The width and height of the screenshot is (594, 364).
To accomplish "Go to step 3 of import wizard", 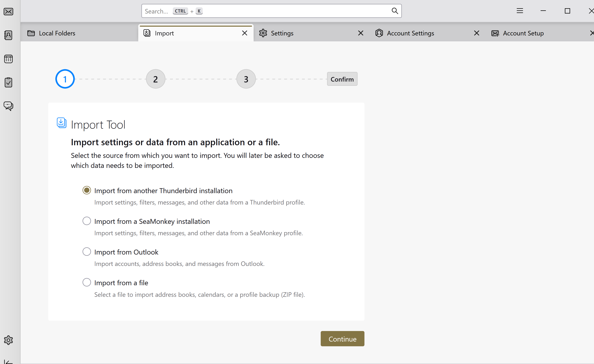I will (x=246, y=79).
